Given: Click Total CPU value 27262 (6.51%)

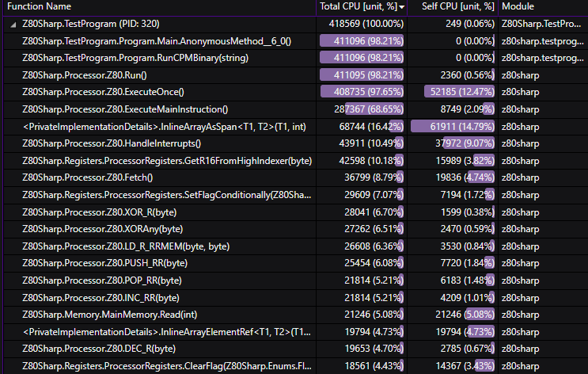Looking at the screenshot, I should click(x=374, y=229).
